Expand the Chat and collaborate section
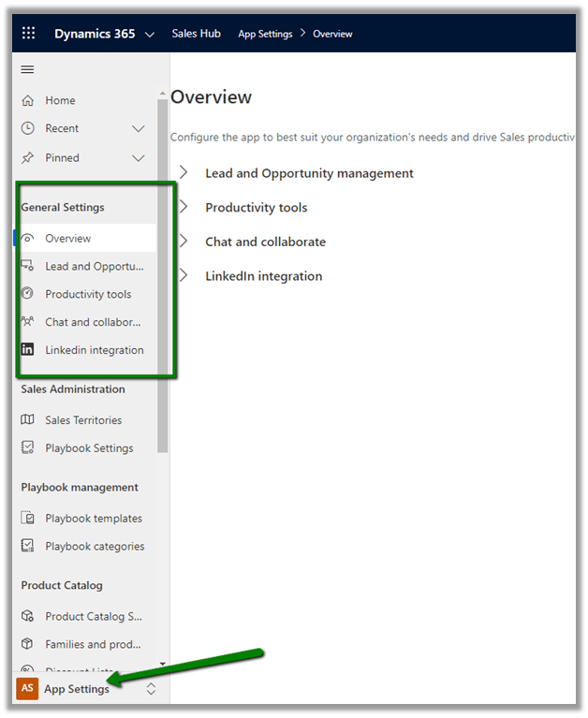 [x=184, y=242]
